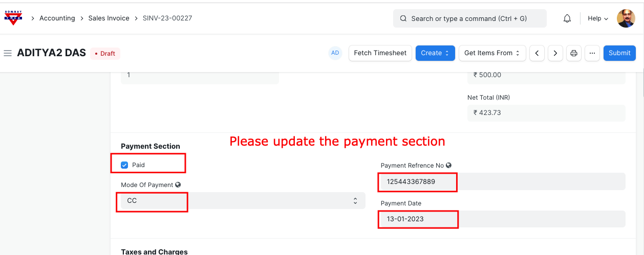644x255 pixels.
Task: Open the Help menu
Action: click(x=597, y=18)
